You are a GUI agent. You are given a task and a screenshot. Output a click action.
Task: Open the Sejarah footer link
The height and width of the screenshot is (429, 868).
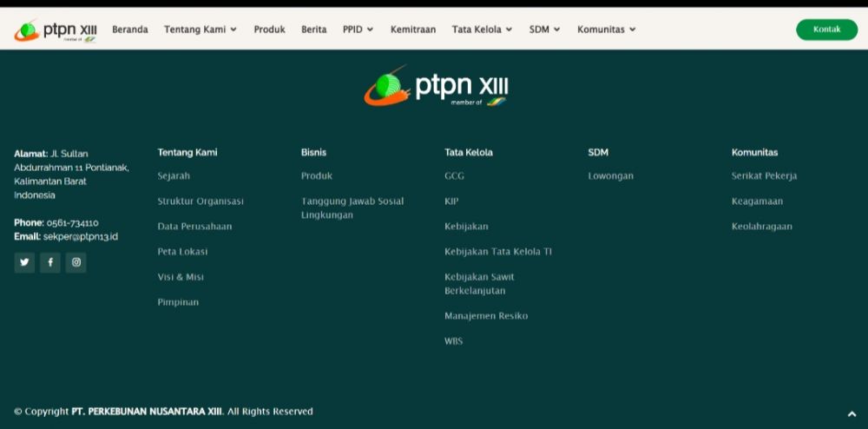174,175
